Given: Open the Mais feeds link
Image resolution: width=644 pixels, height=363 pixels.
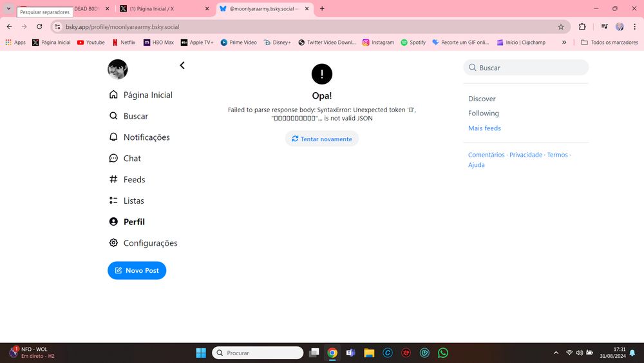Looking at the screenshot, I should (x=484, y=128).
